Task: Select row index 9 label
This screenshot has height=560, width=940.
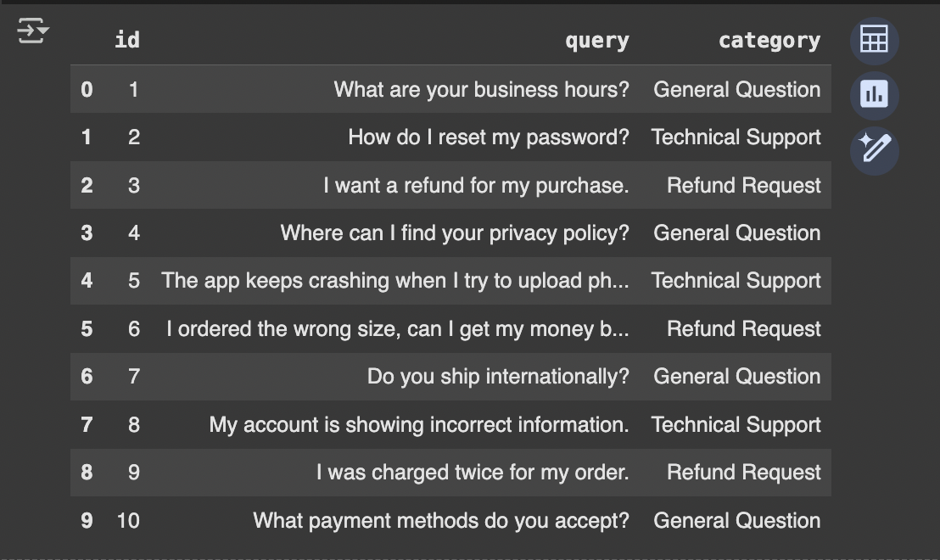Action: click(x=87, y=520)
